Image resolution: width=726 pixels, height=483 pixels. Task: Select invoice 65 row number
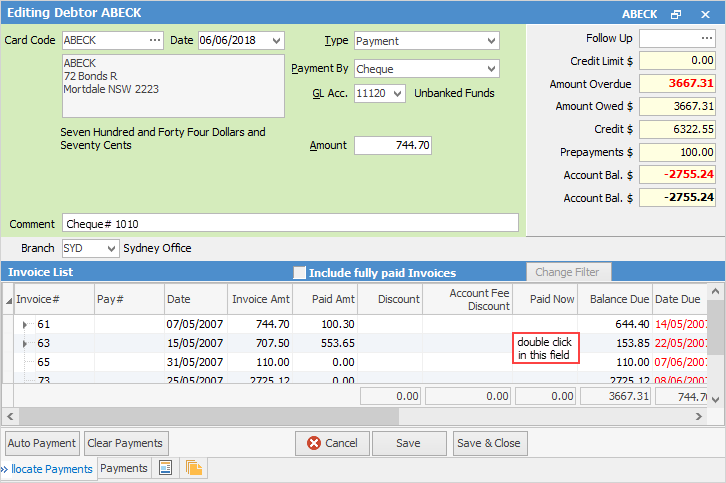[x=44, y=362]
